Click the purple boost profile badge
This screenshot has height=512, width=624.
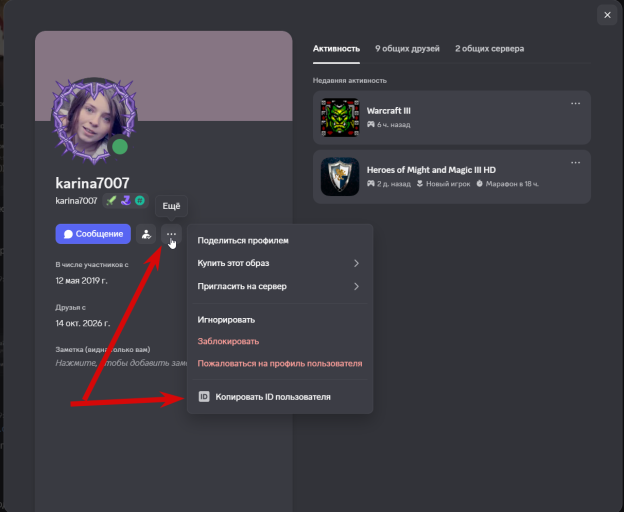tap(126, 201)
